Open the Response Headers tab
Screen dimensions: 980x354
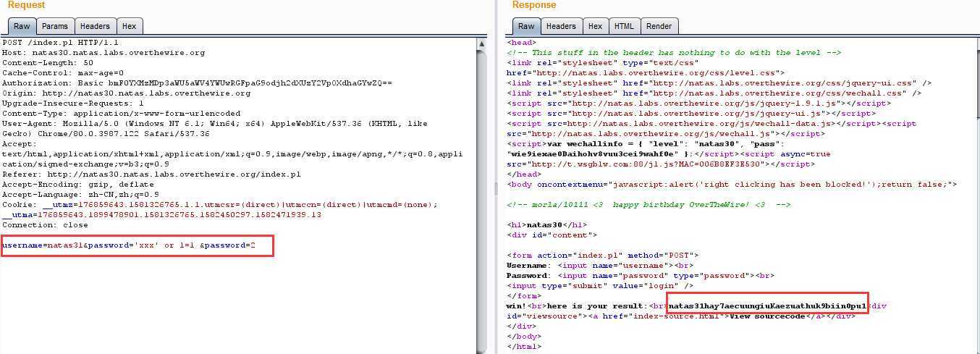click(x=561, y=26)
